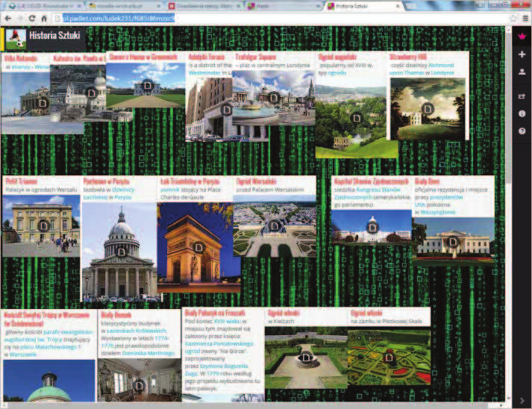Screen dimensions: 532x409
Task: Switch to the Hasło browser tab
Action: pyautogui.click(x=284, y=6)
